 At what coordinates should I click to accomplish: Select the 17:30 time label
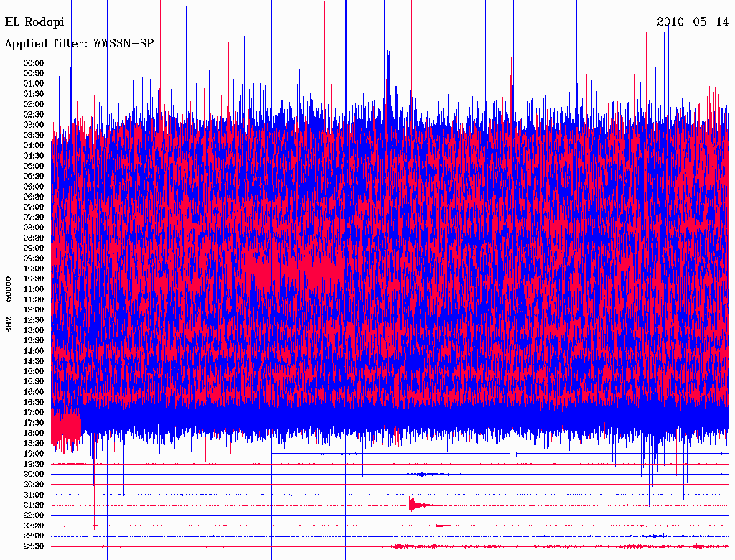pos(34,423)
